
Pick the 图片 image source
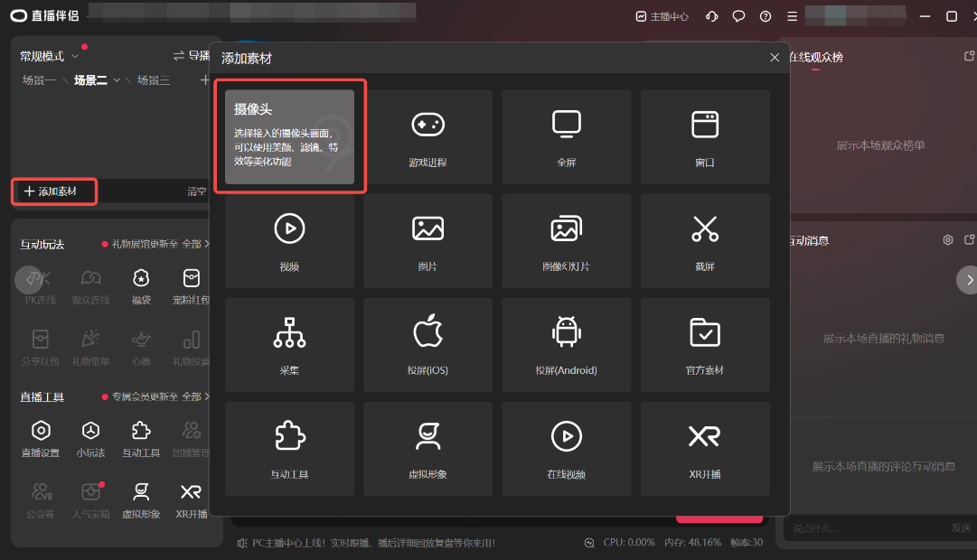tap(427, 238)
